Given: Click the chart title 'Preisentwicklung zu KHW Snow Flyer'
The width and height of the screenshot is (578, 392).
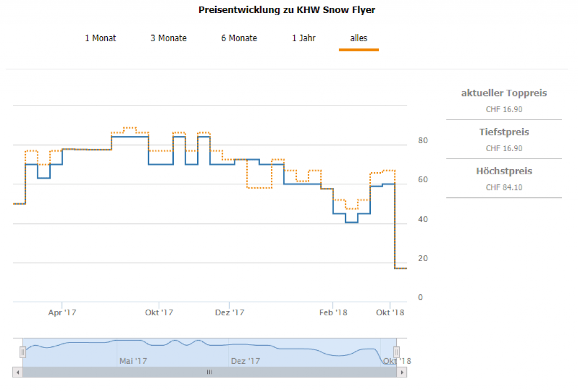Looking at the screenshot, I should [x=287, y=10].
